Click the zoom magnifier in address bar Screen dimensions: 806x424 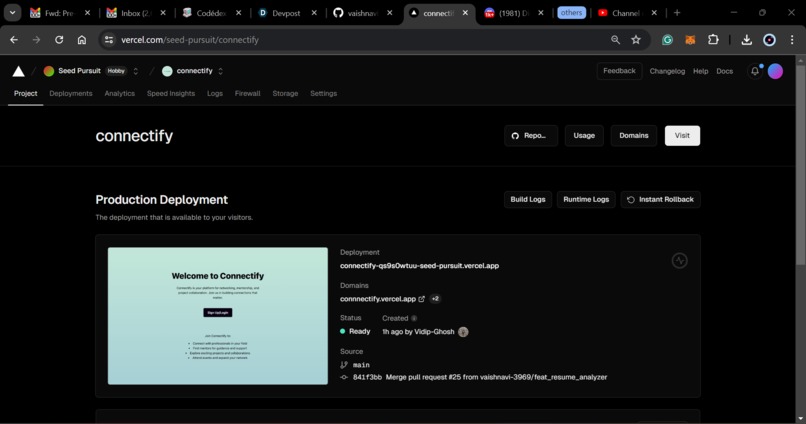pos(615,40)
